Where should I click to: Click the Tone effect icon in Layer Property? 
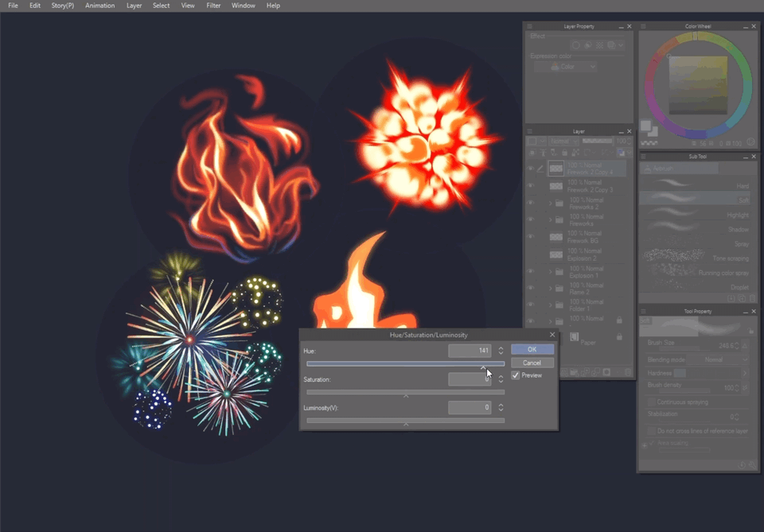[x=600, y=45]
